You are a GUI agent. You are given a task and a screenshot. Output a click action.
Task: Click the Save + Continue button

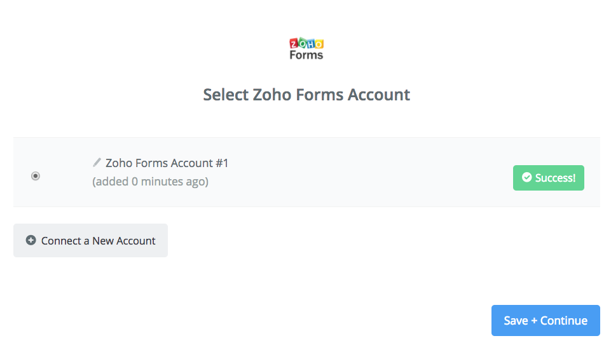(x=546, y=320)
